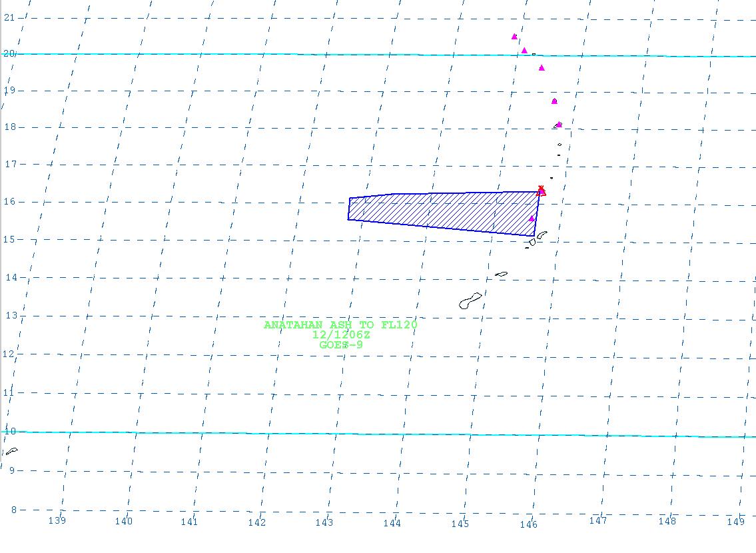Click latitude label 12
The width and height of the screenshot is (756, 553).
[8, 354]
